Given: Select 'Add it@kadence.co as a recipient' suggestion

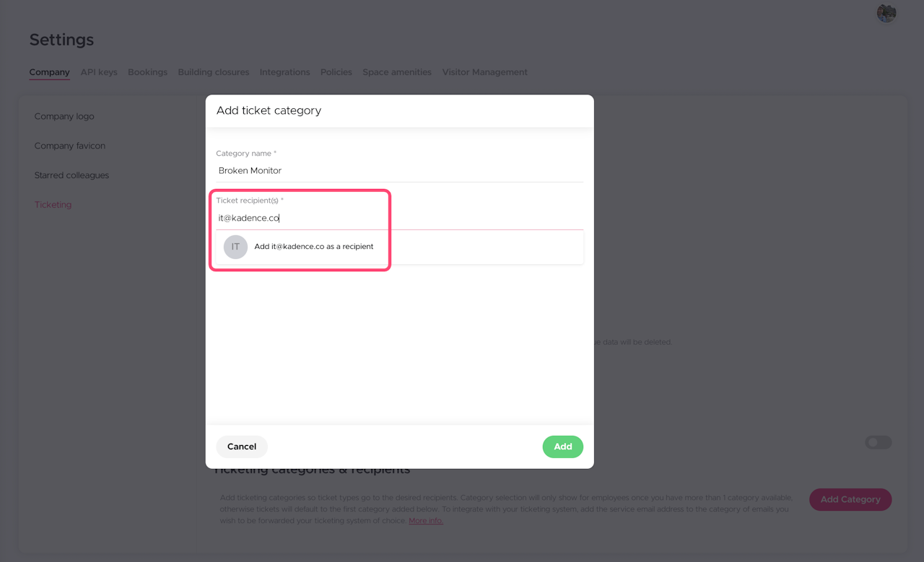Looking at the screenshot, I should click(x=314, y=247).
